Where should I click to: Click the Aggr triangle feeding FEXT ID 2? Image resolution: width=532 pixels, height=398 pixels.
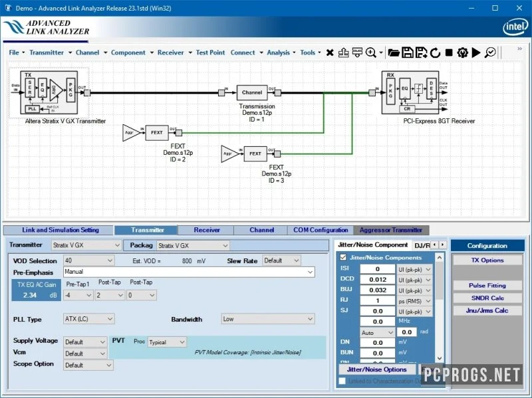click(130, 132)
